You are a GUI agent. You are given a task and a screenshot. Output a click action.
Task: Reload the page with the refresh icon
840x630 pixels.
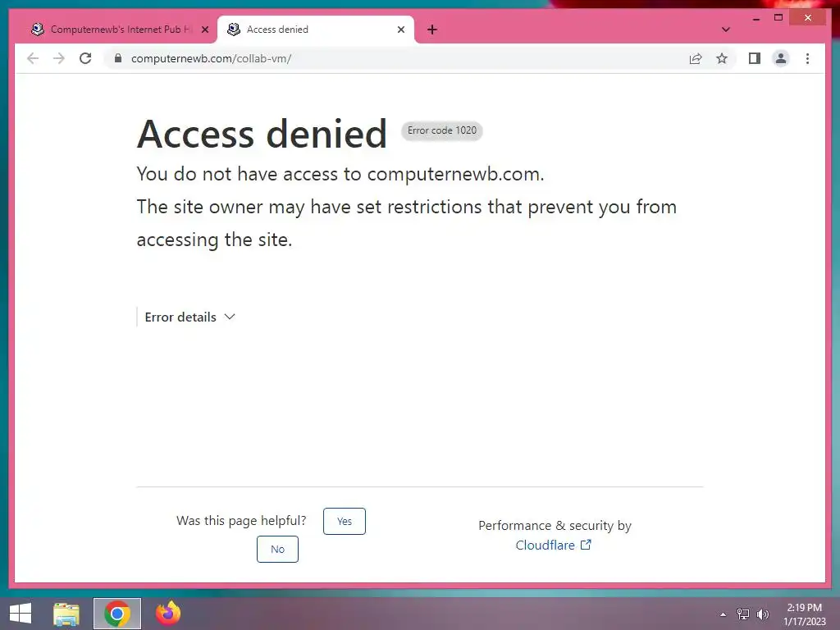85,58
